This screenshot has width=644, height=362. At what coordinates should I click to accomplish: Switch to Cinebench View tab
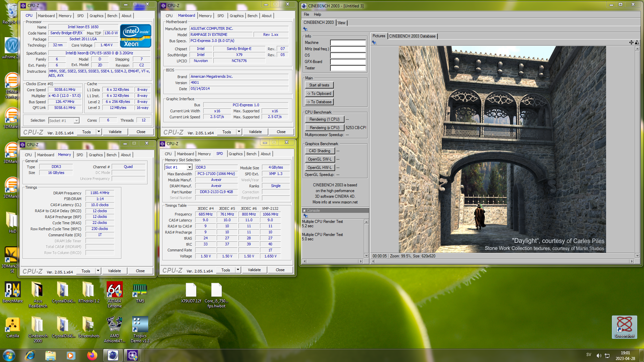tap(341, 23)
